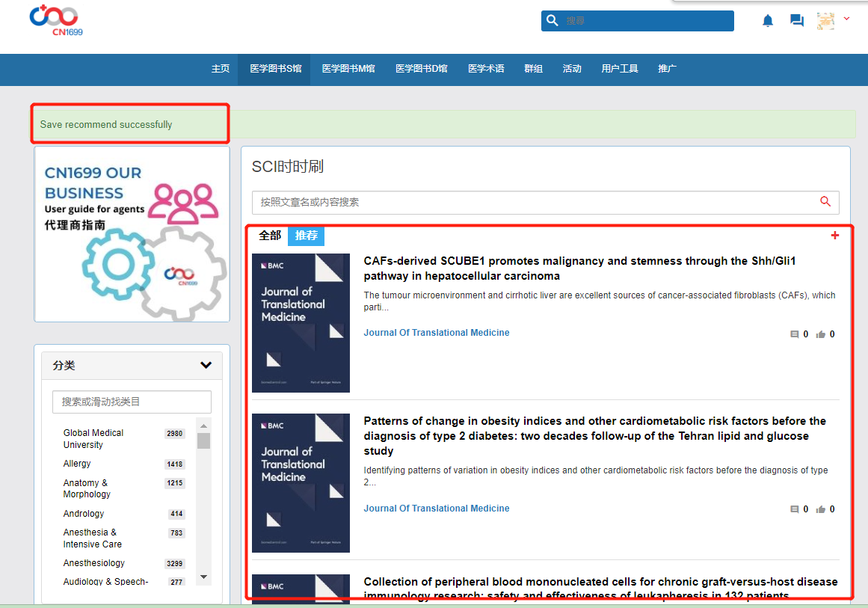Screen dimensions: 868x608
Task: Click the 1418 count badge for Allergy
Action: (174, 464)
